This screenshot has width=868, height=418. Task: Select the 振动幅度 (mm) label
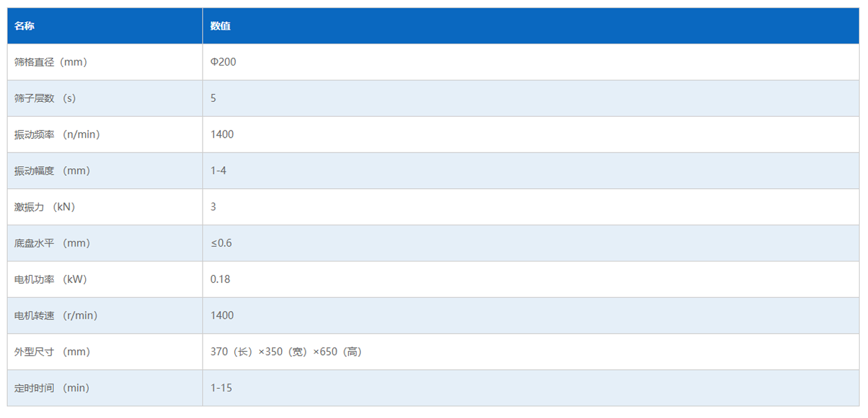point(52,171)
